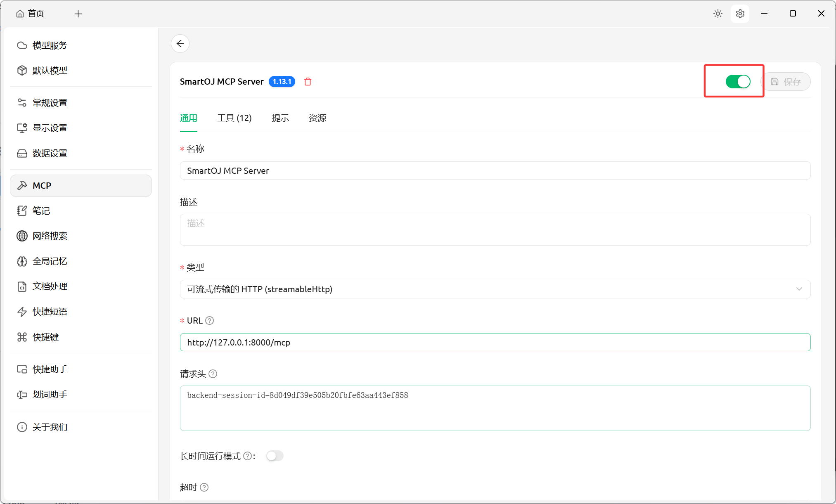Click the hammer icon beside MCP
This screenshot has height=504, width=836.
click(x=22, y=186)
